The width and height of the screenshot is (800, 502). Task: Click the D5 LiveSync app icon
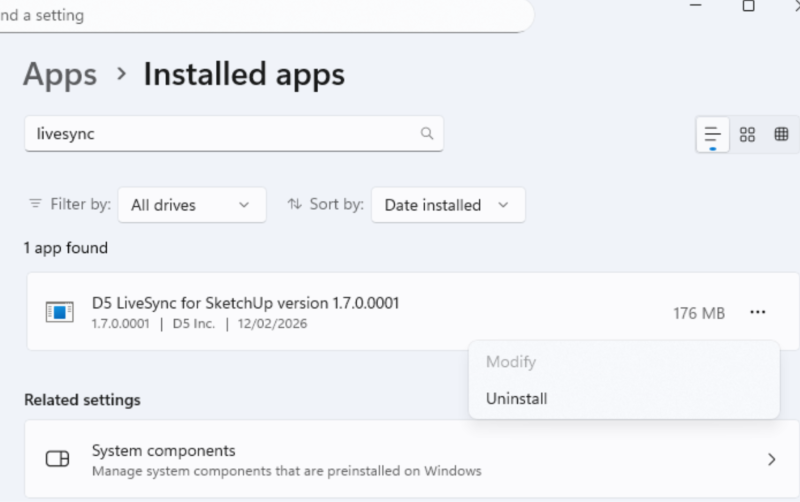pyautogui.click(x=60, y=312)
